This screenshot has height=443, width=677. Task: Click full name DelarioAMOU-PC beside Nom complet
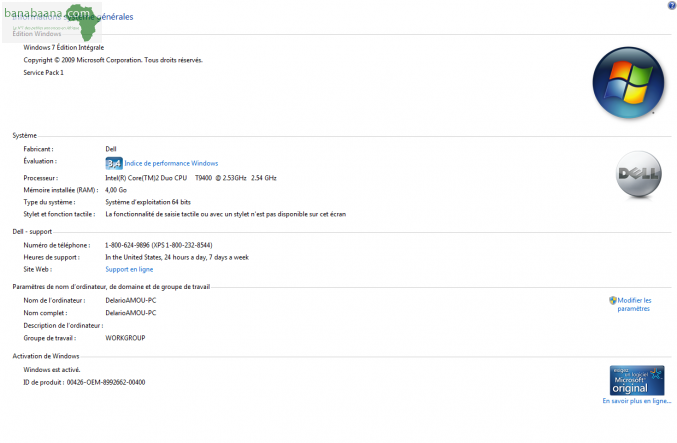(x=131, y=313)
